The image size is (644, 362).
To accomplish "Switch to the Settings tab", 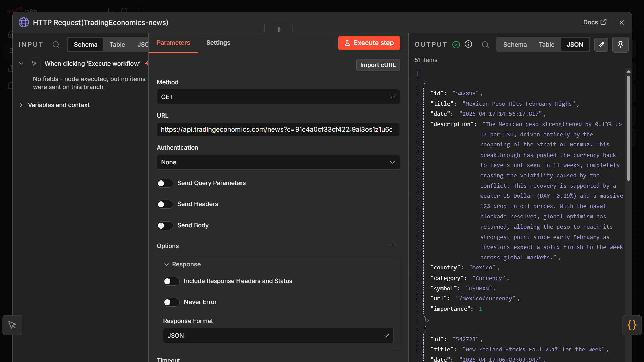I will (218, 43).
